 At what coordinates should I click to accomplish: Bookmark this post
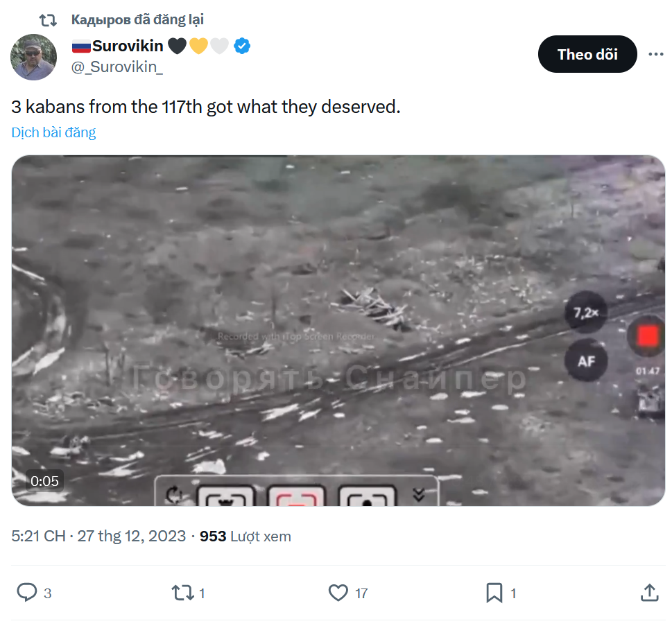[x=494, y=593]
